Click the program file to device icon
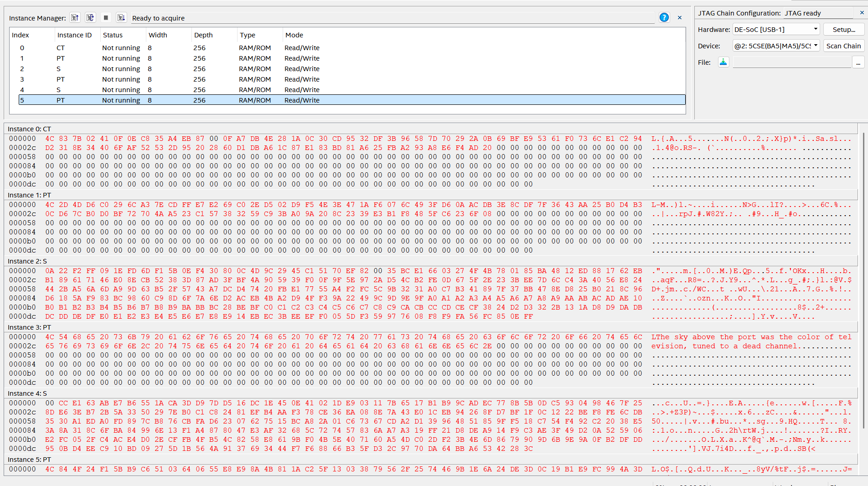868x486 pixels. (x=723, y=62)
